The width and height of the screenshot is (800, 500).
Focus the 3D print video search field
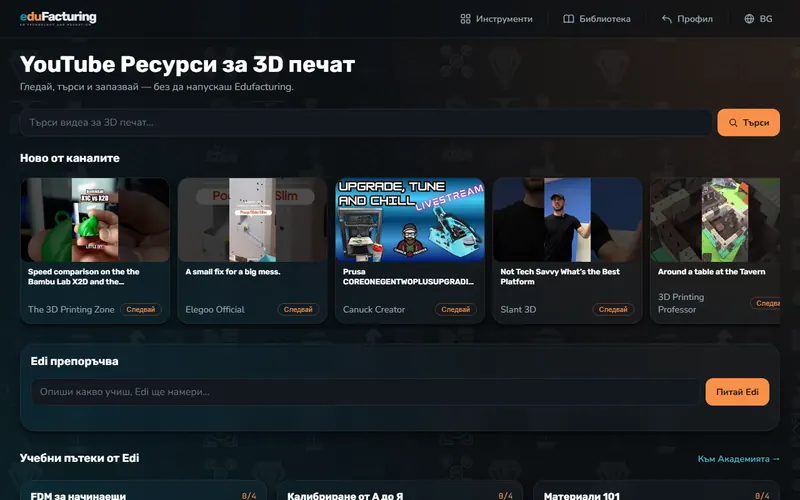[x=366, y=122]
